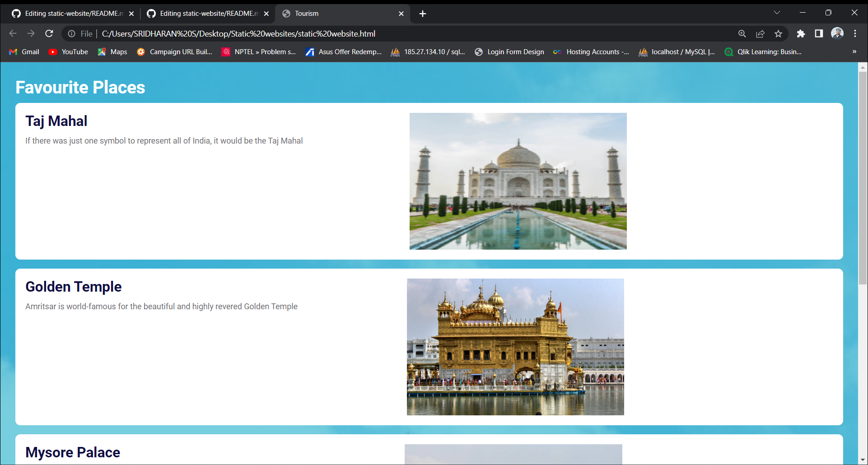Click the Golden Temple heading

pos(74,287)
